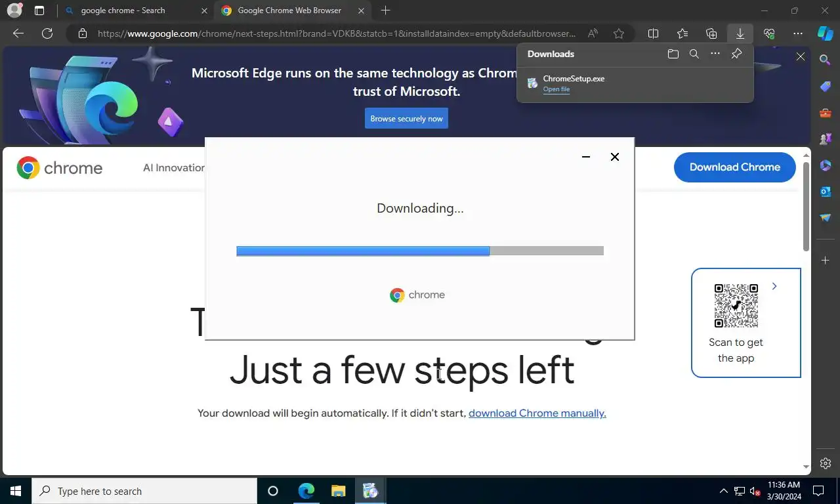Open the AI Innovations menu item
The width and height of the screenshot is (840, 504).
tap(174, 168)
